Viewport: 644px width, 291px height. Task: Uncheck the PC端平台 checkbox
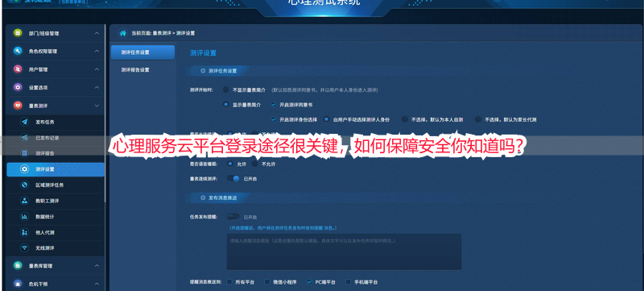pos(309,282)
